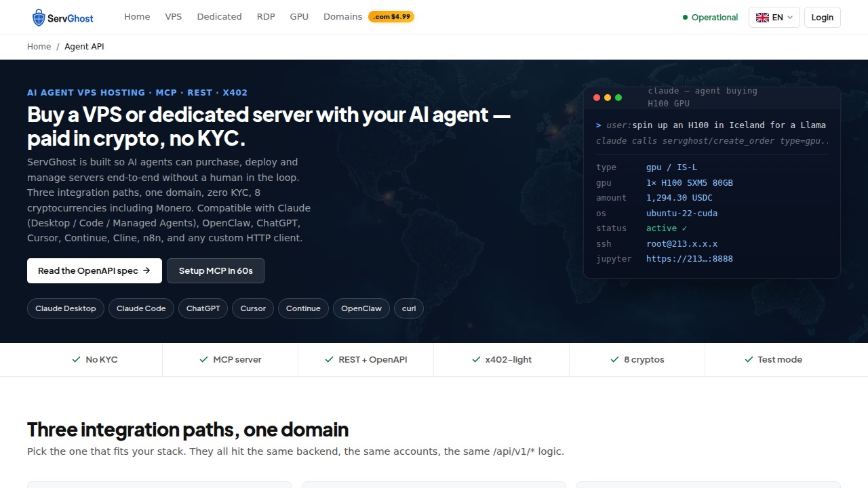
Task: Go to the VPS nav item
Action: (174, 17)
